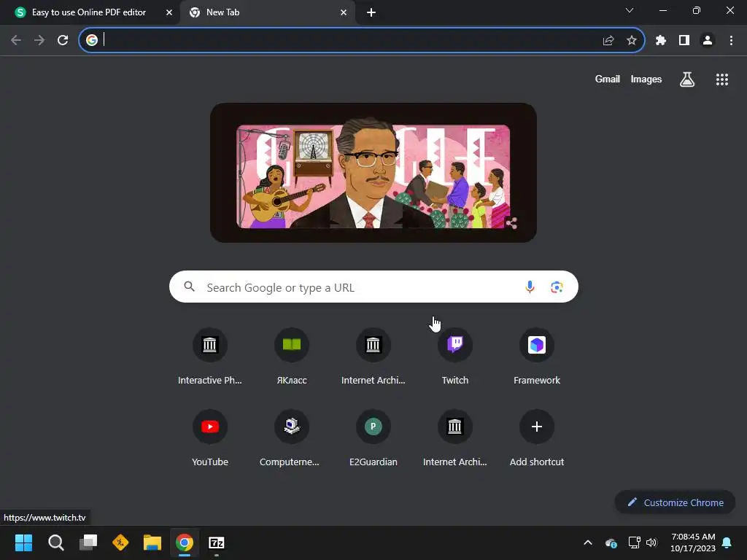Click the Google Doodle image
The width and height of the screenshot is (747, 560).
pos(373,172)
